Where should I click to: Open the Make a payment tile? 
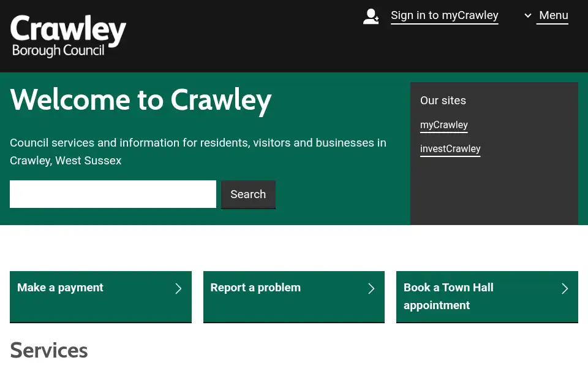click(100, 297)
